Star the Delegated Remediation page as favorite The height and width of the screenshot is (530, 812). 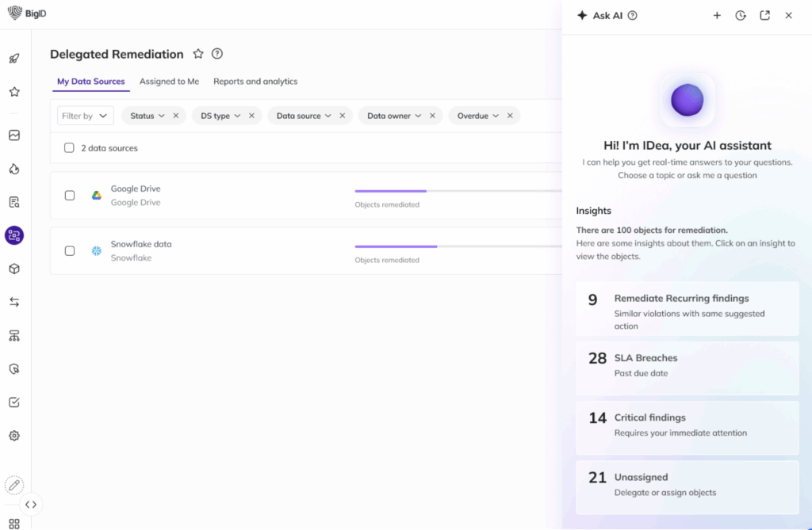(198, 54)
